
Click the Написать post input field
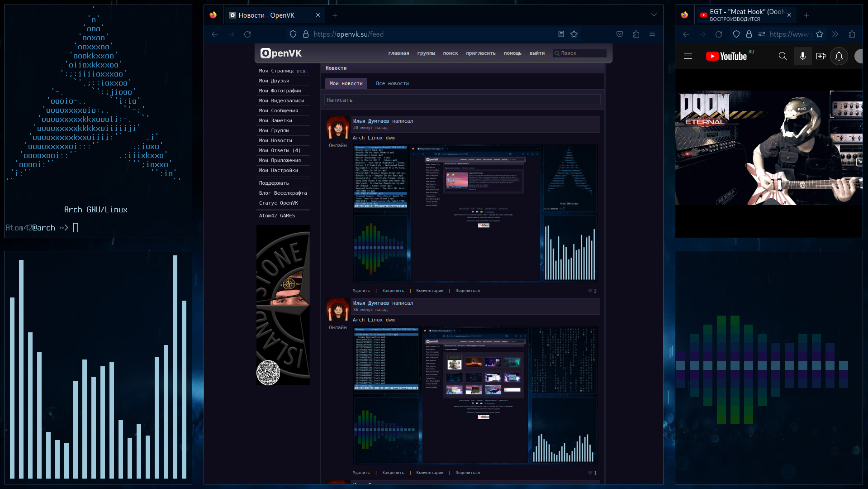tap(462, 100)
